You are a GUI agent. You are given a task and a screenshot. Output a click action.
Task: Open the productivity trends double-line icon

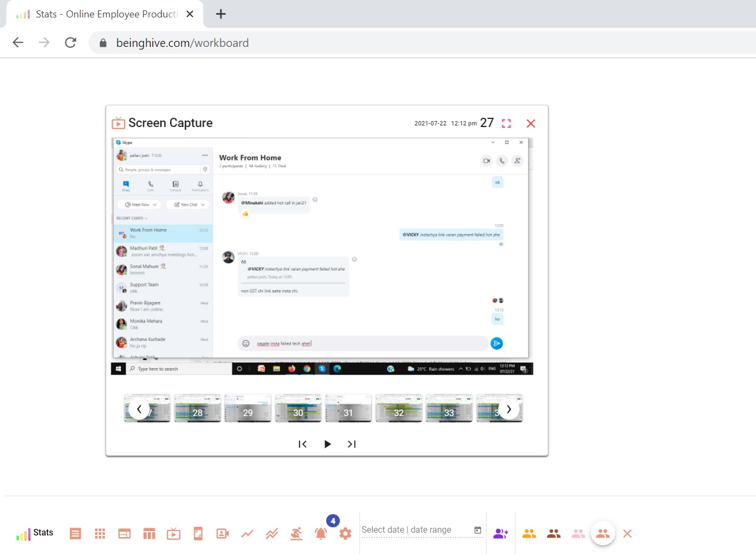coord(272,533)
